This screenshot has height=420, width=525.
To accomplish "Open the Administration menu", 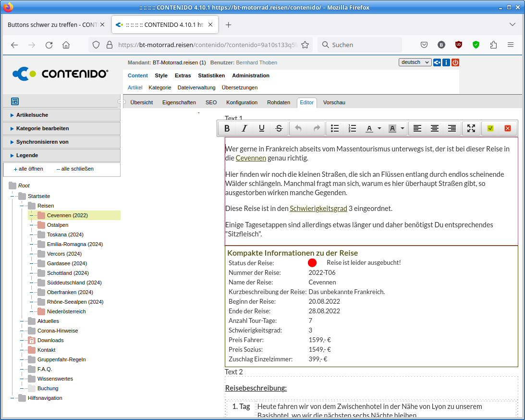I will point(251,75).
